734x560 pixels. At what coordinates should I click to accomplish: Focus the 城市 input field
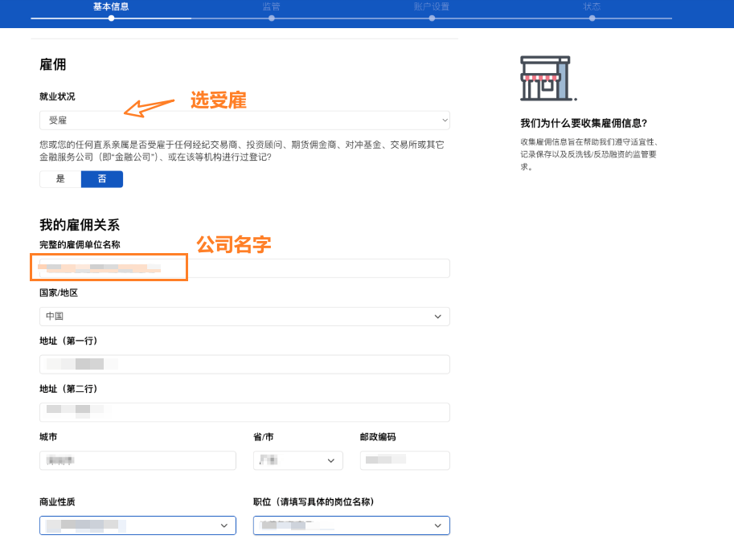click(x=137, y=460)
